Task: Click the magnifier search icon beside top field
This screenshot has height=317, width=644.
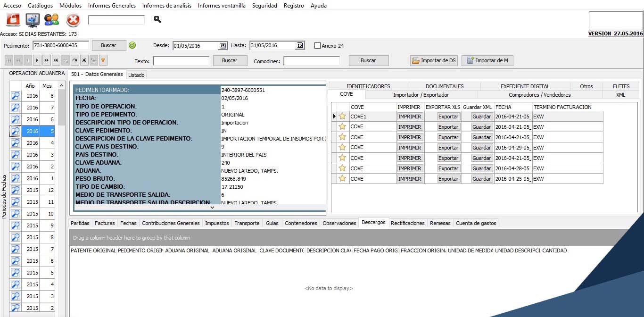Action: [x=157, y=19]
